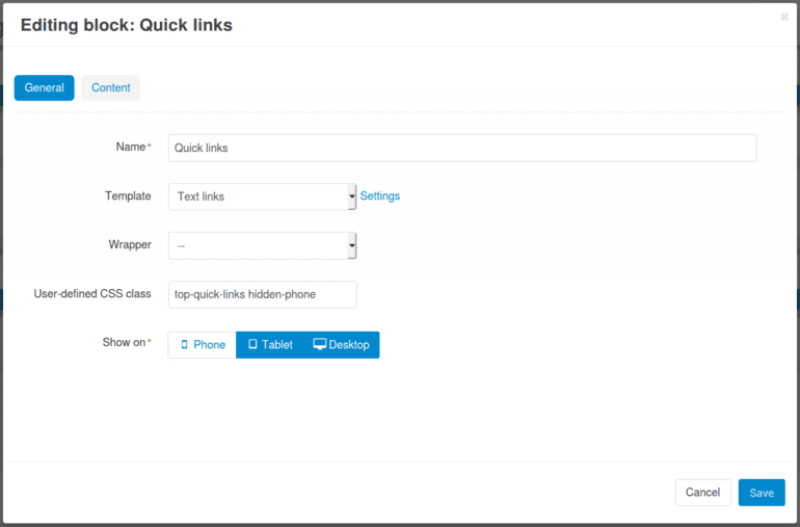The image size is (800, 527).
Task: Expand the Wrapper dropdown
Action: (262, 245)
